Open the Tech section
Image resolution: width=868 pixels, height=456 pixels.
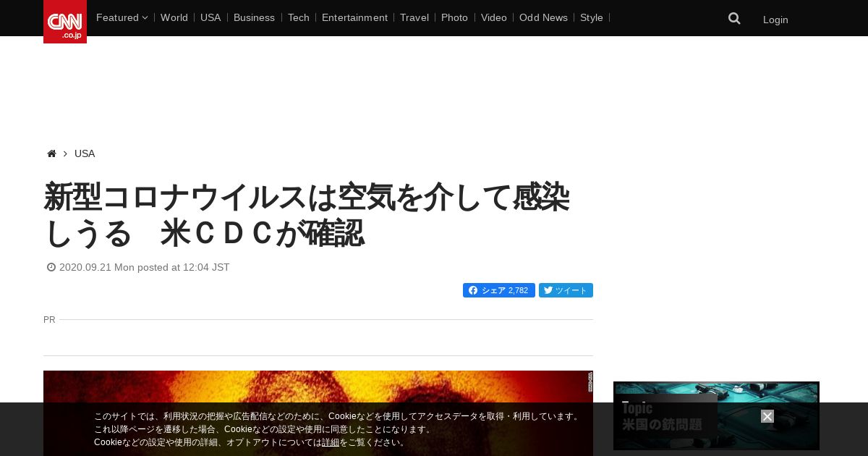click(x=299, y=17)
